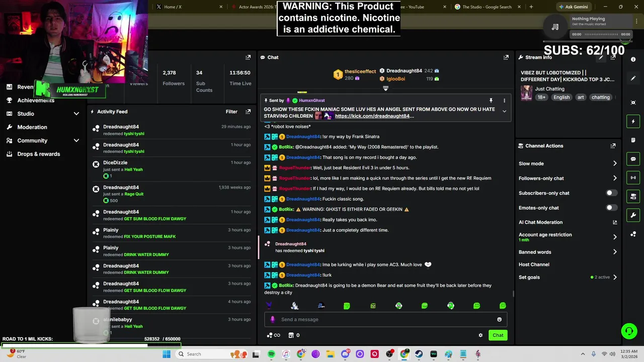The image size is (644, 362).
Task: Pop out the Chat panel
Action: 506,57
